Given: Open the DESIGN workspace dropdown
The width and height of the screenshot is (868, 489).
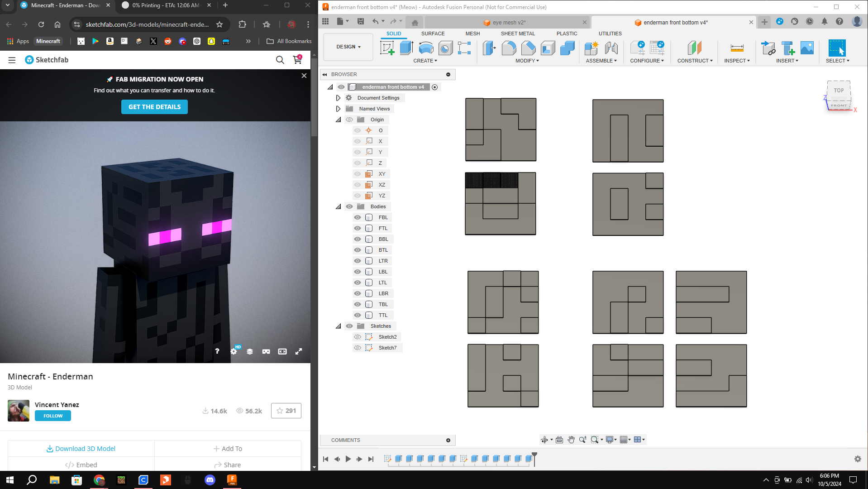Looking at the screenshot, I should 348,47.
